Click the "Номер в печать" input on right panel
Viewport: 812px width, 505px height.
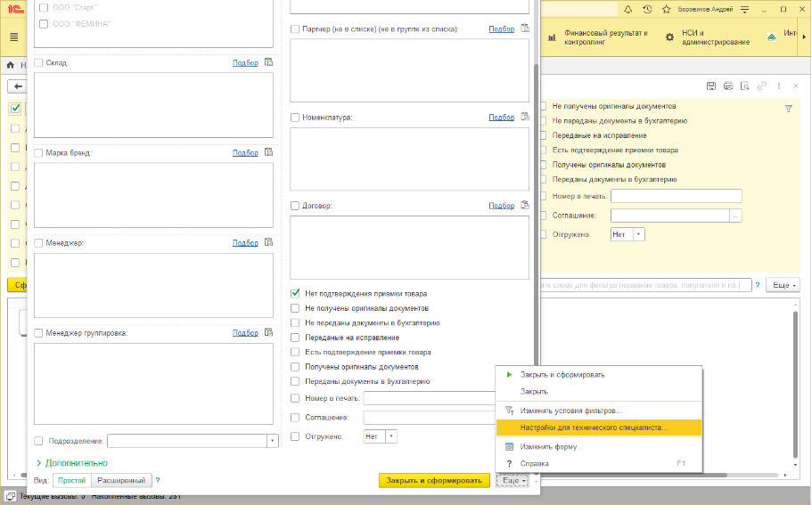(676, 196)
